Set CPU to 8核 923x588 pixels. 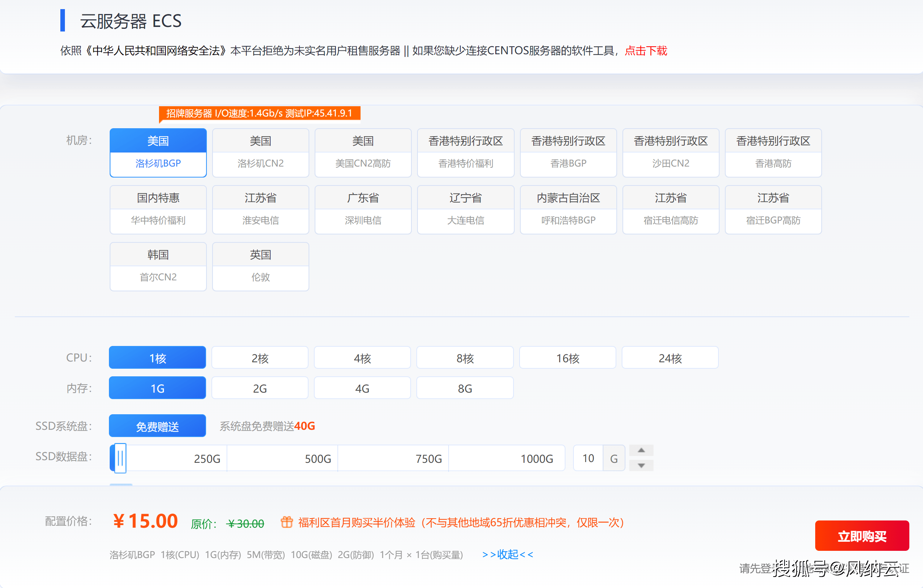click(x=465, y=357)
